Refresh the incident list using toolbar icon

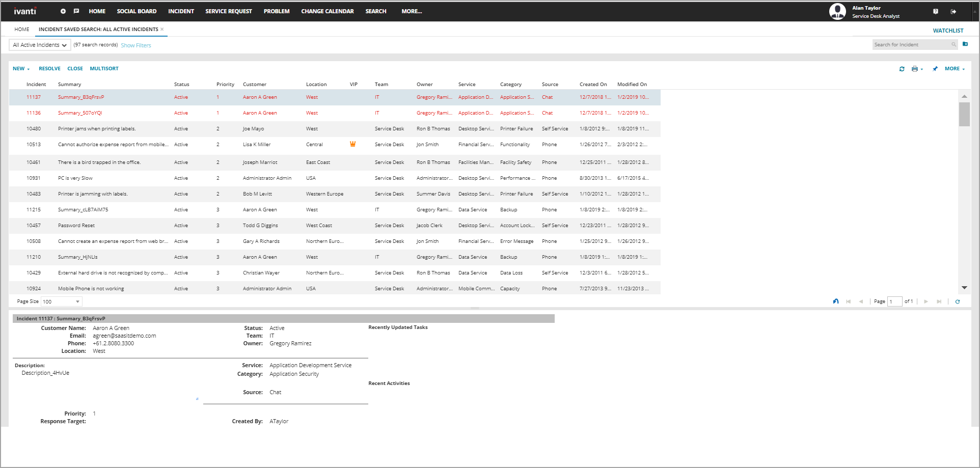[x=902, y=69]
